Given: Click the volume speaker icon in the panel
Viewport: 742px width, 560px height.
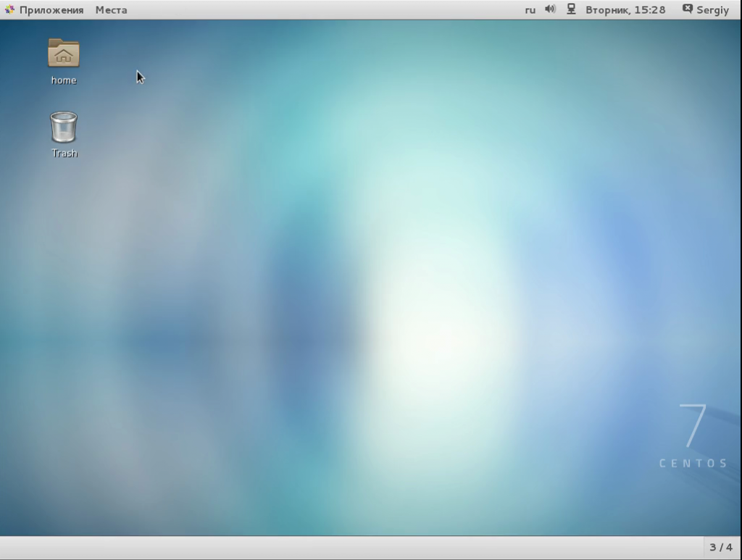Looking at the screenshot, I should pos(549,9).
